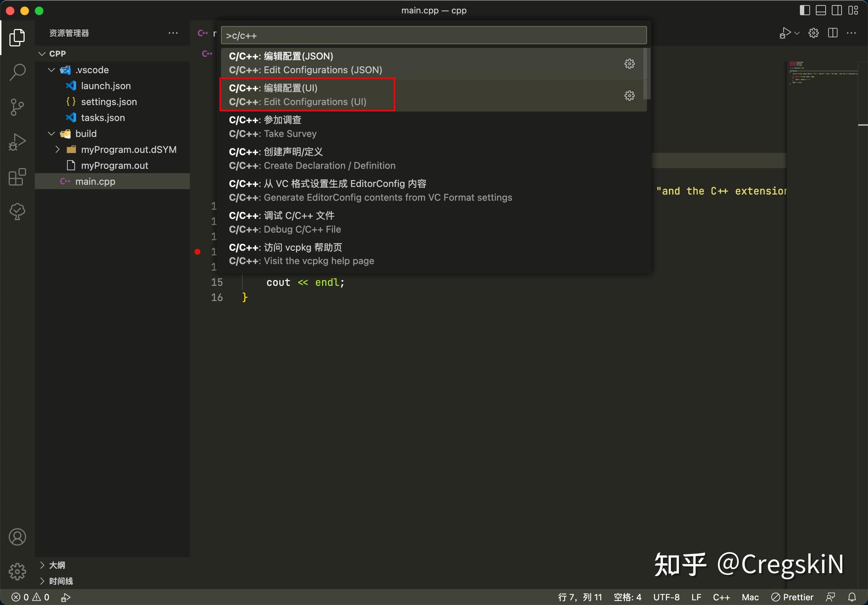Click the notifications bell in status bar

[x=852, y=597]
